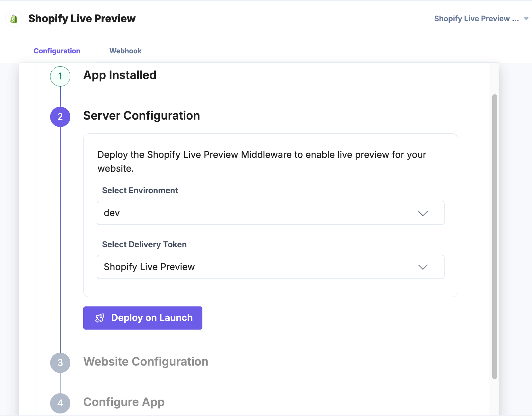Click the Website Configuration step heading

[146, 362]
